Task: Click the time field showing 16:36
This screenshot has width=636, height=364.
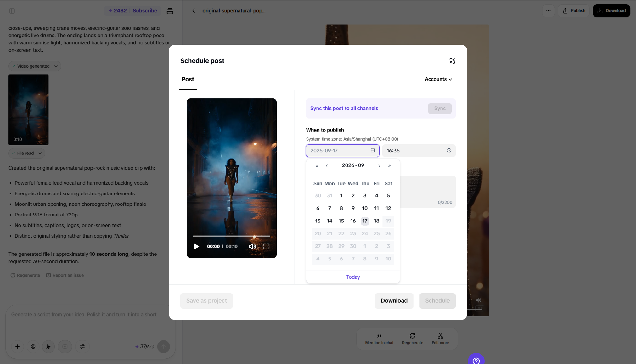Action: 419,151
